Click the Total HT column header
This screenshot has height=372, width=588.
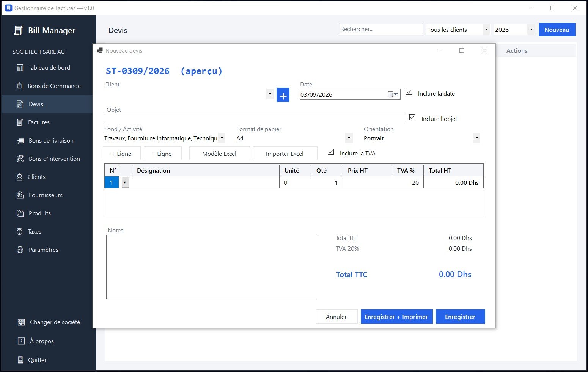point(453,170)
